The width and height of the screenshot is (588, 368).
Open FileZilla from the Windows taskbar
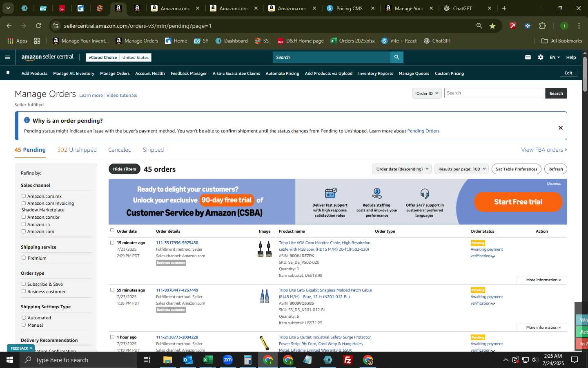348,360
